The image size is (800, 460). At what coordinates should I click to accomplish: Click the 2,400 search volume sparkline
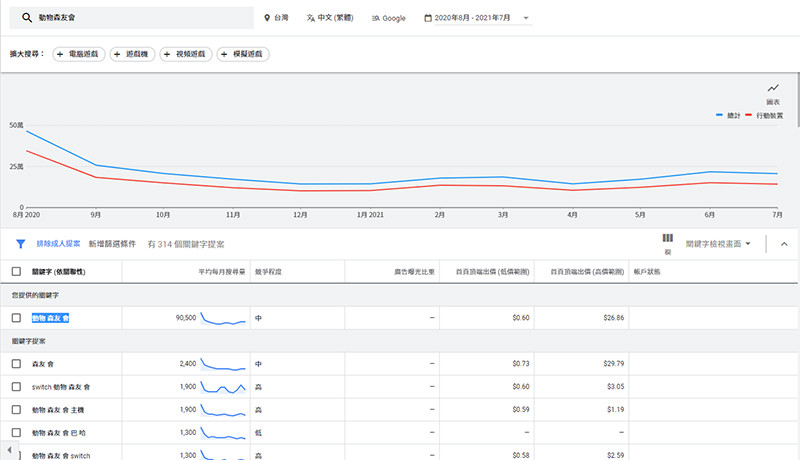(223, 364)
